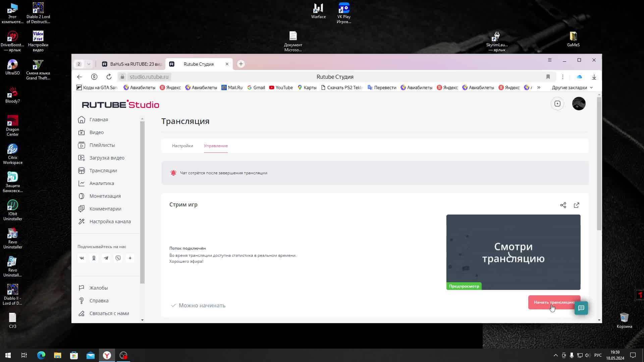Bookmark this page with the bookmark icon
Image resolution: width=644 pixels, height=362 pixels.
tap(548, 77)
